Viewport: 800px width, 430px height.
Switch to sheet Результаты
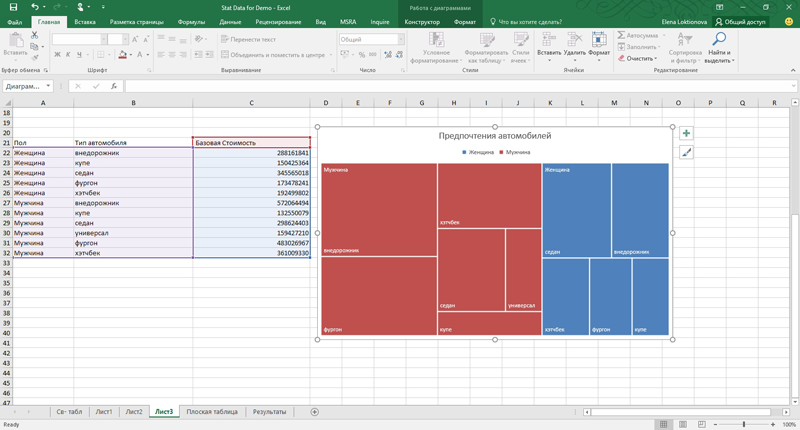pyautogui.click(x=269, y=412)
